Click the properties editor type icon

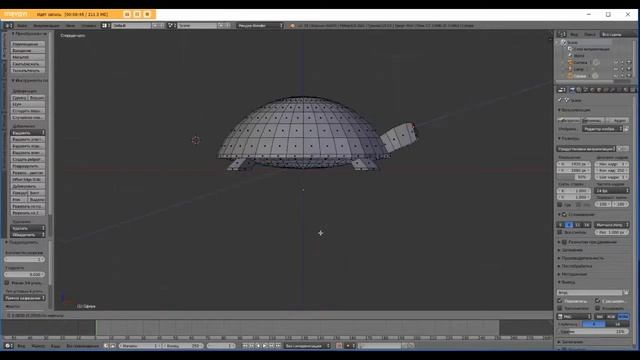(x=562, y=90)
